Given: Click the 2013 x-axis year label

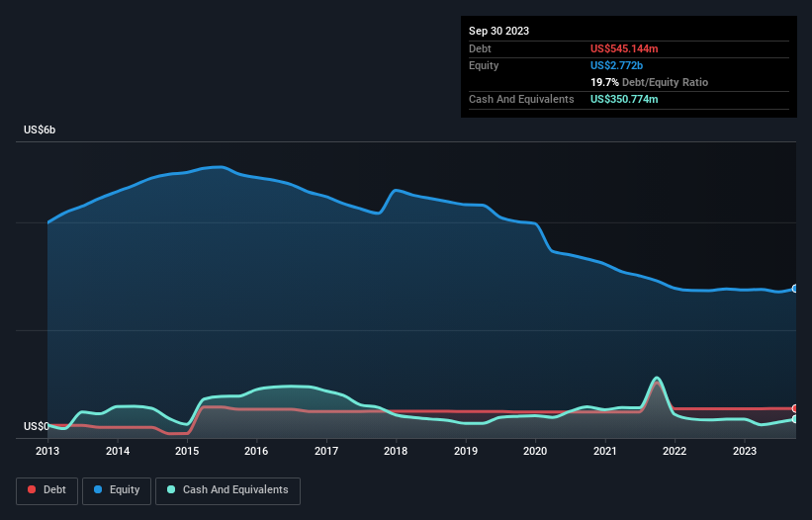Looking at the screenshot, I should pyautogui.click(x=48, y=451).
